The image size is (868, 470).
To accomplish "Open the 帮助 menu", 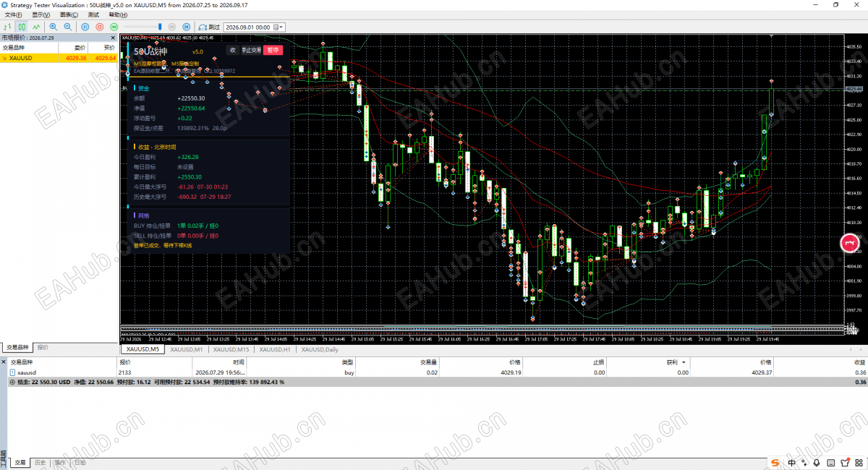I will [117, 14].
